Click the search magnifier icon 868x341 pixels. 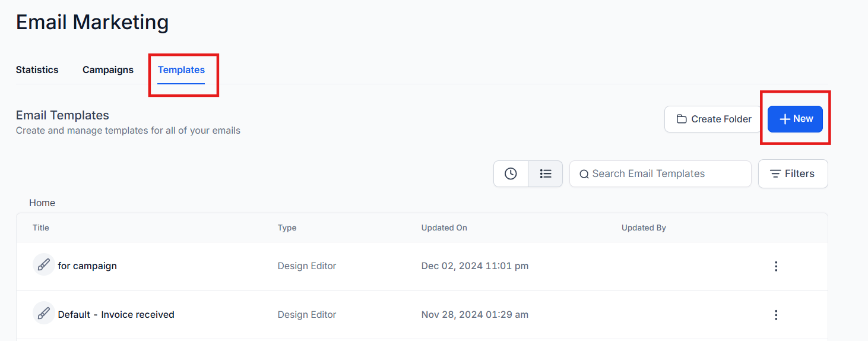tap(584, 174)
